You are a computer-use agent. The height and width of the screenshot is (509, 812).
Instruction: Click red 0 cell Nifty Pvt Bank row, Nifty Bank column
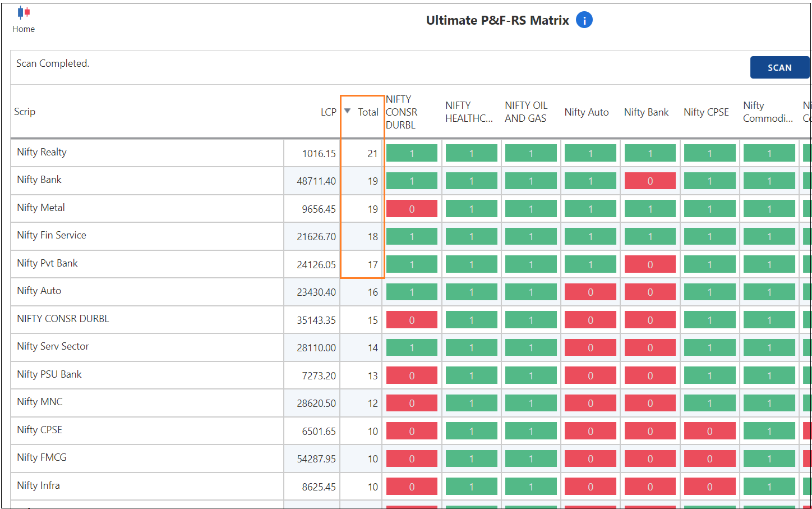pyautogui.click(x=650, y=264)
